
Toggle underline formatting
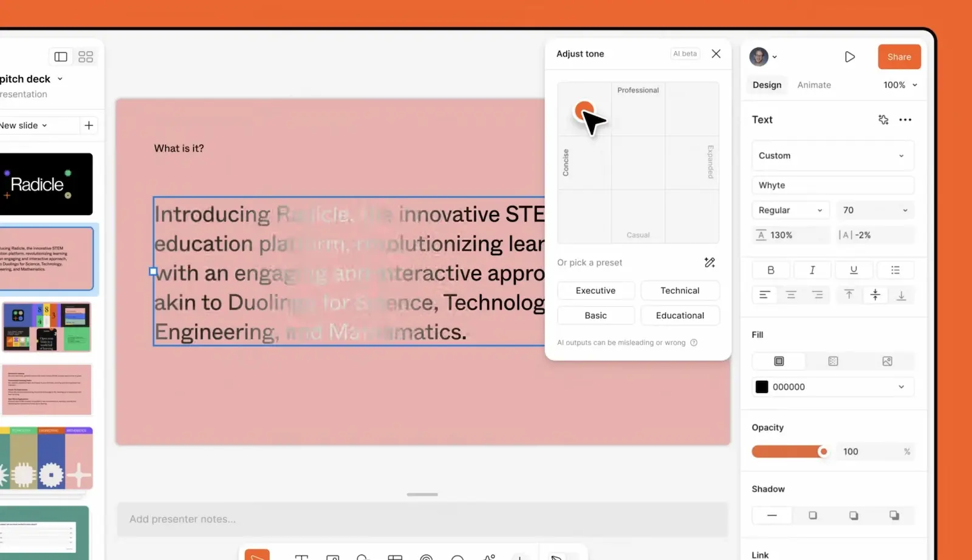(854, 270)
